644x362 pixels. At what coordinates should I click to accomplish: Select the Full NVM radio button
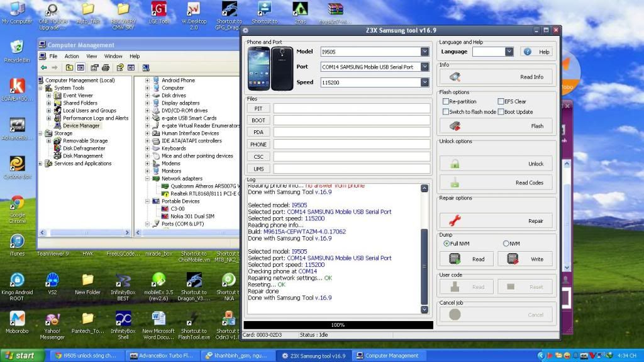[447, 244]
